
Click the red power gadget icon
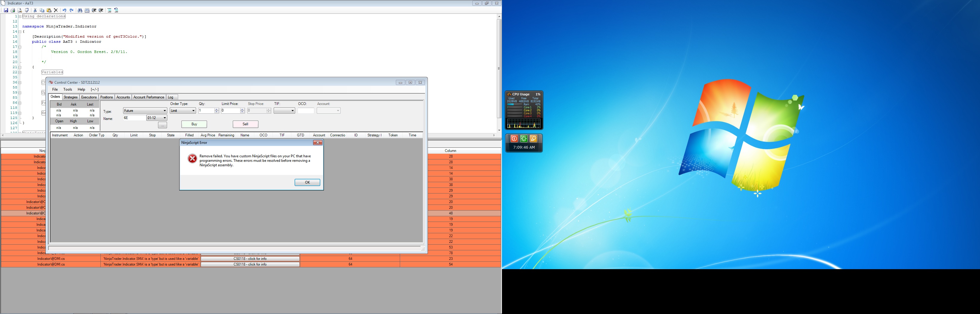click(514, 138)
